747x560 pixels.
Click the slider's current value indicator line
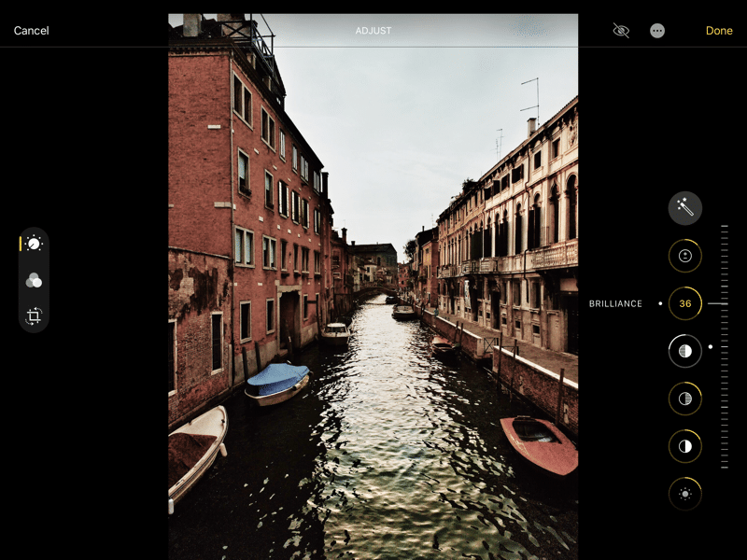click(718, 303)
